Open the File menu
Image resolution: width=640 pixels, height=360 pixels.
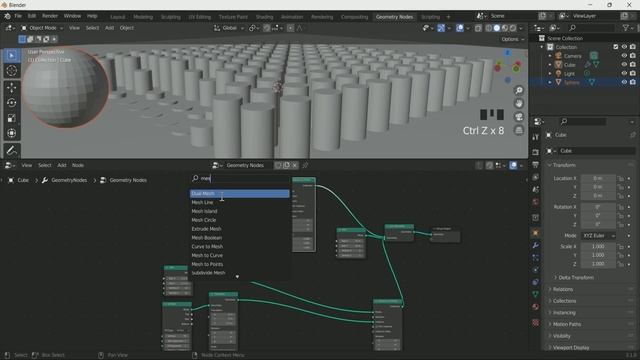click(x=18, y=16)
